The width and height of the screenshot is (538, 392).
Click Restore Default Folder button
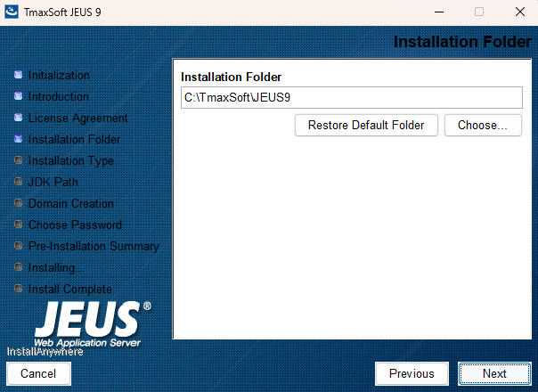(x=366, y=126)
